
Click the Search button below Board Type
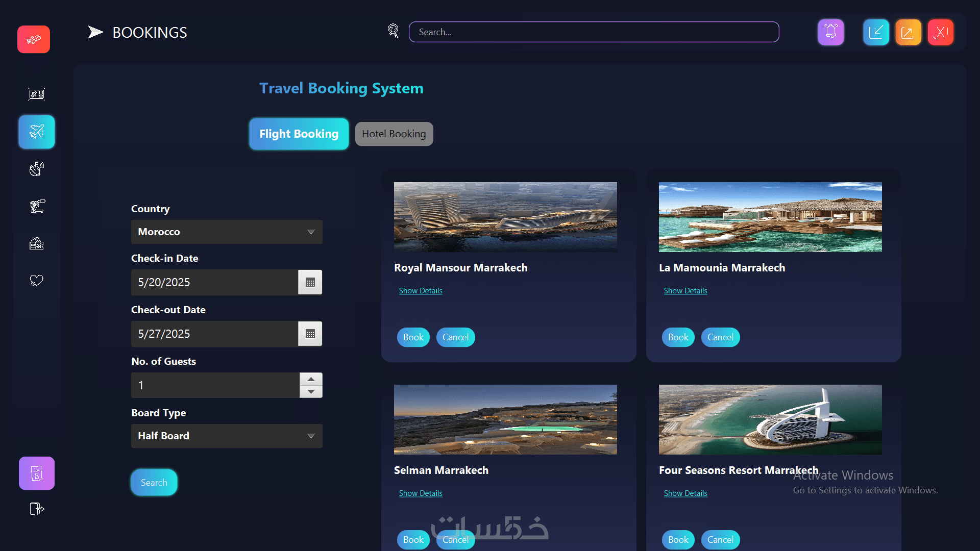pos(154,482)
